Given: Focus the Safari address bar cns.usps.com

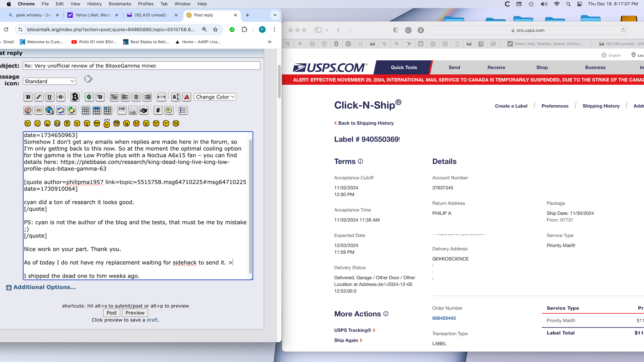Looking at the screenshot, I should (x=528, y=30).
